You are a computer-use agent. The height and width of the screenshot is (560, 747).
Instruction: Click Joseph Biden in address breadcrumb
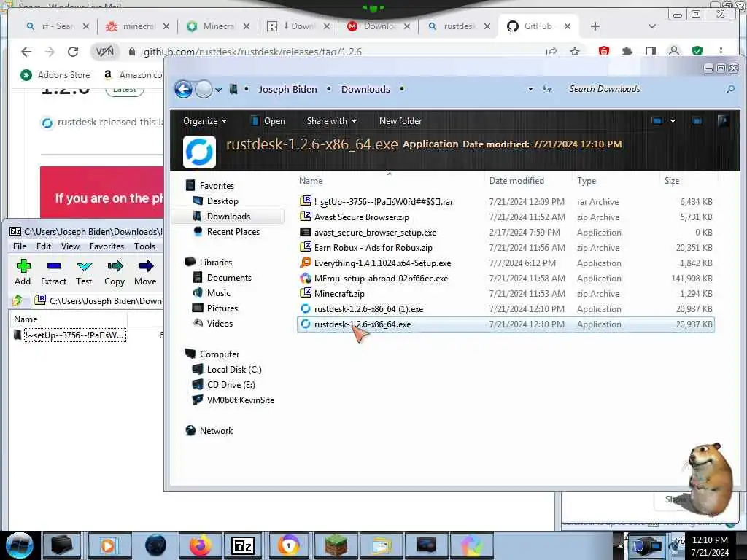click(x=287, y=89)
